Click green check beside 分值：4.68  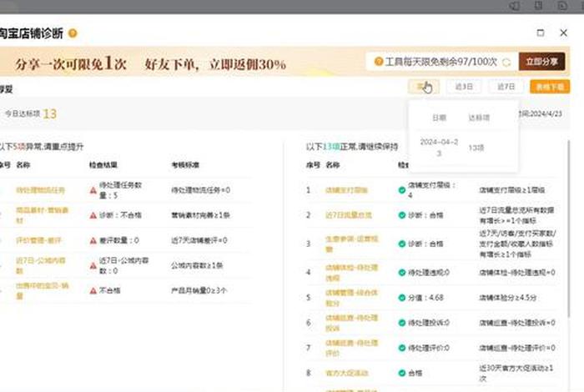[402, 298]
